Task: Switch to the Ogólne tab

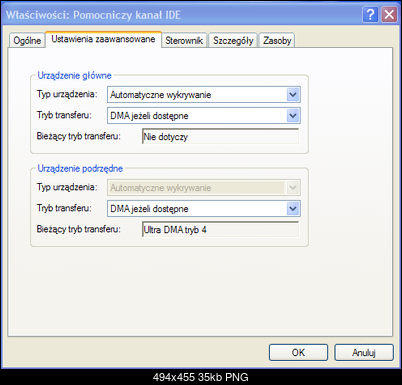Action: (x=27, y=40)
